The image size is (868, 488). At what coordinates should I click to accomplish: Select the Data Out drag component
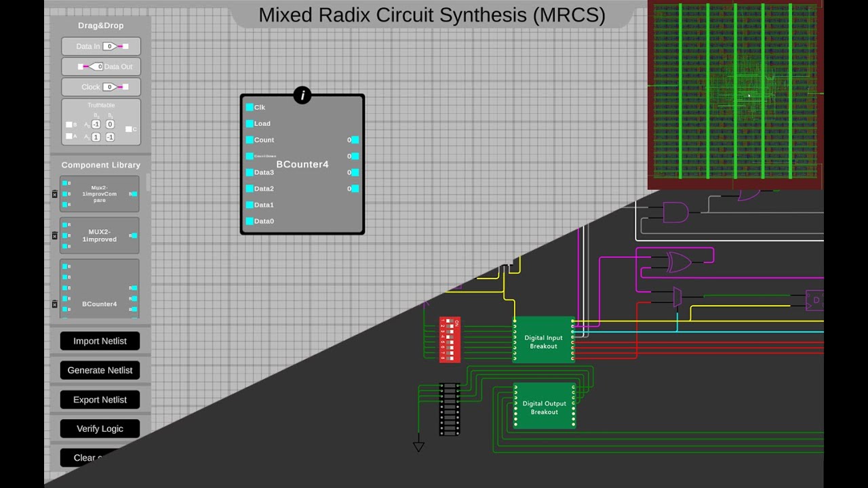click(101, 66)
